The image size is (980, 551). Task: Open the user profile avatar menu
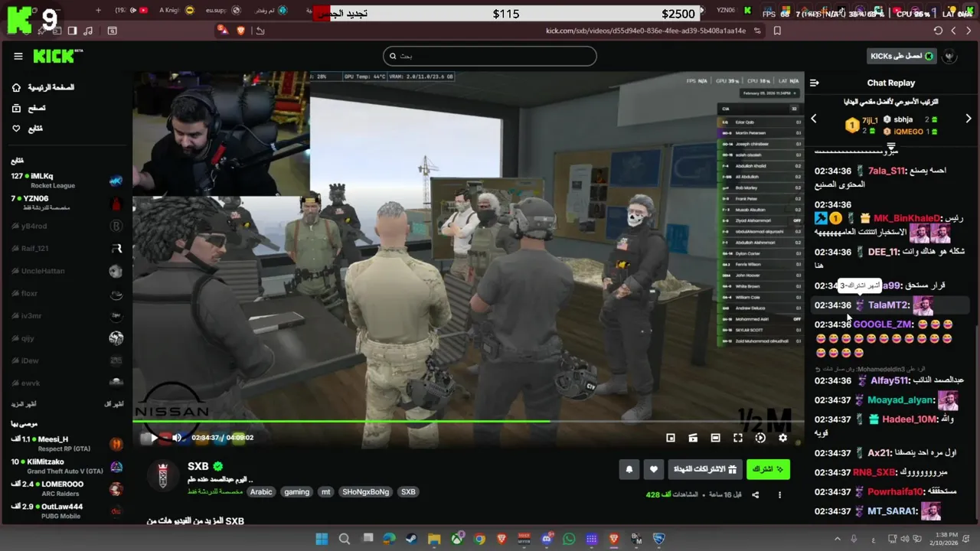(950, 56)
